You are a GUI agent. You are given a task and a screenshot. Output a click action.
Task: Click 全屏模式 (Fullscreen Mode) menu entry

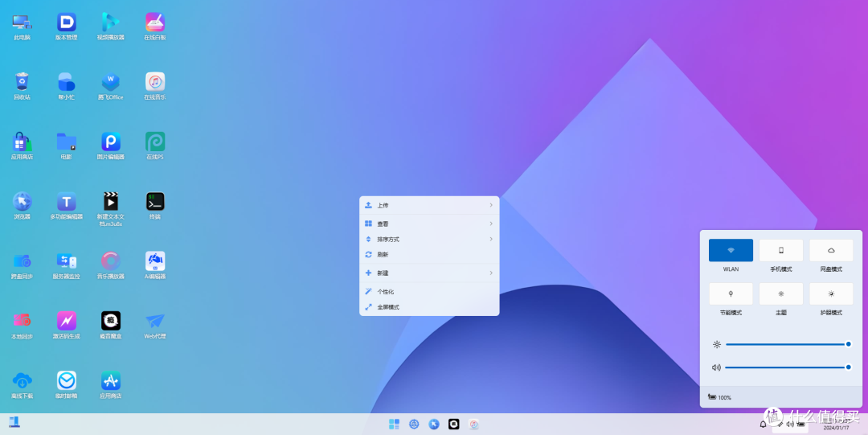429,307
